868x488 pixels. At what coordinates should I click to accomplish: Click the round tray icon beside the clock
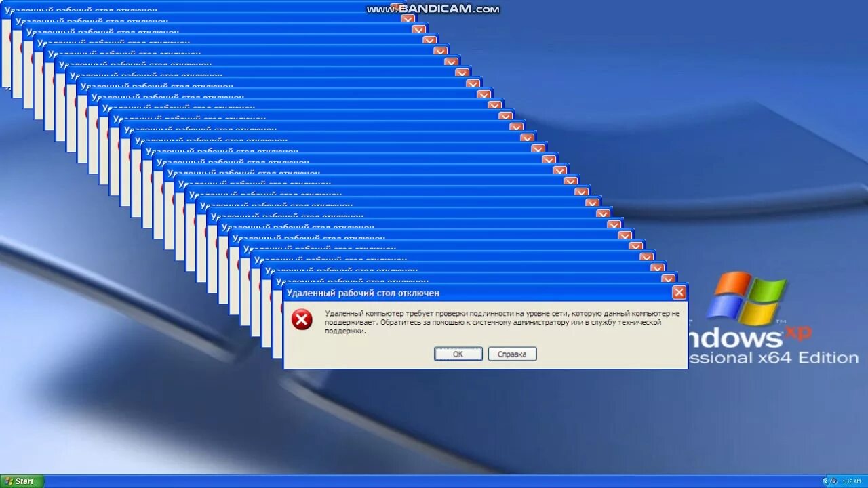point(833,481)
